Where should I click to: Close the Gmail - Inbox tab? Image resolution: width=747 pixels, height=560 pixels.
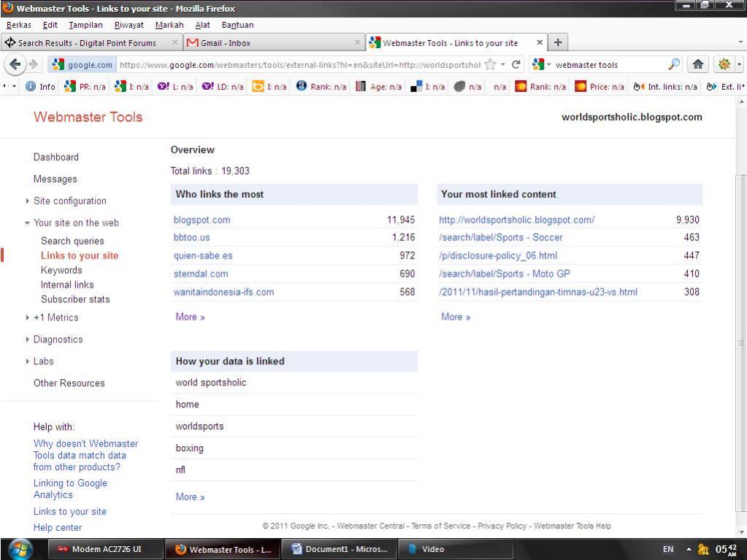pyautogui.click(x=357, y=42)
